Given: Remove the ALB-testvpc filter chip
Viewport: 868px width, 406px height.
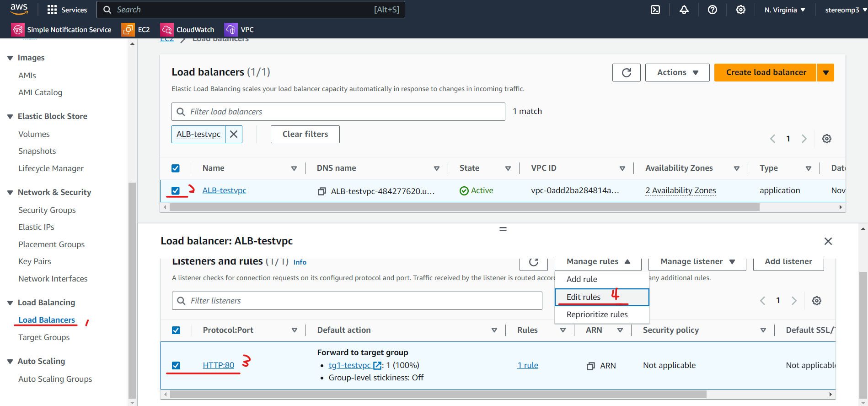Looking at the screenshot, I should coord(234,134).
